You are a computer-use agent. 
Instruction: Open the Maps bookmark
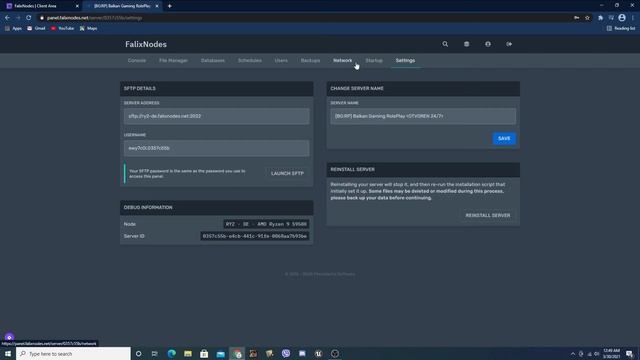pos(88,29)
